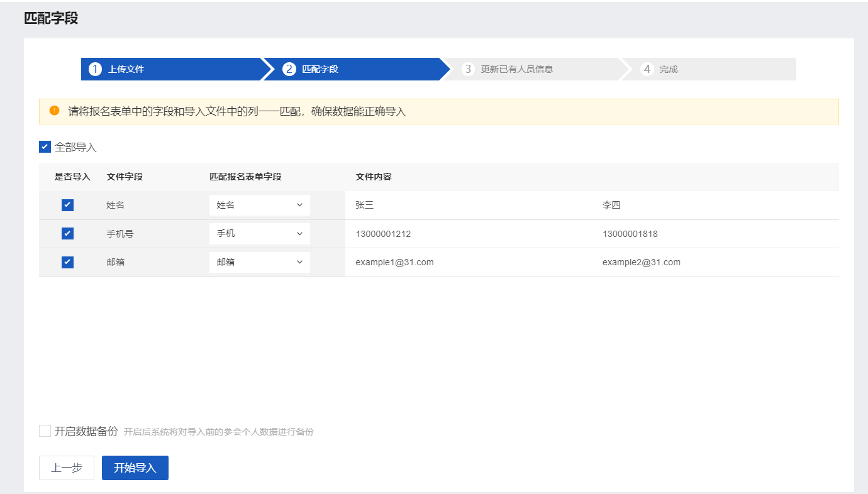Viewport: 868px width, 494px height.
Task: Click the 李四 cell
Action: pos(611,205)
